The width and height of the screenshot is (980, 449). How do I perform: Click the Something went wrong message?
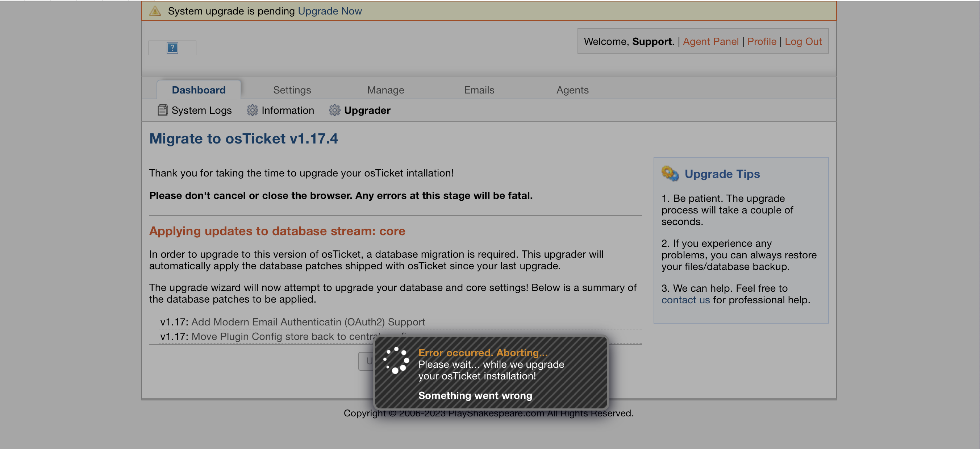(x=475, y=395)
